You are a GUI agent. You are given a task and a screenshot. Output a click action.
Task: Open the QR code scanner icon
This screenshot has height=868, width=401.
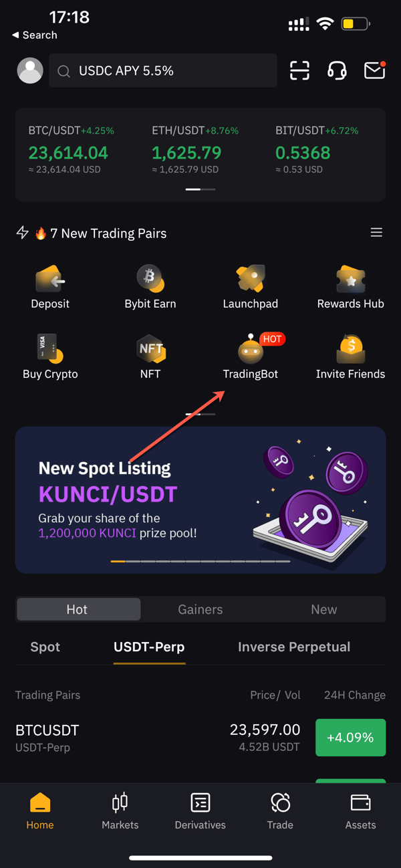coord(300,70)
